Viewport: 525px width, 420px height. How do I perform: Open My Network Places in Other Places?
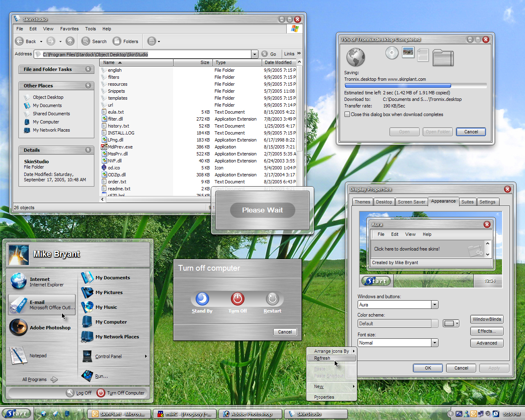point(51,130)
